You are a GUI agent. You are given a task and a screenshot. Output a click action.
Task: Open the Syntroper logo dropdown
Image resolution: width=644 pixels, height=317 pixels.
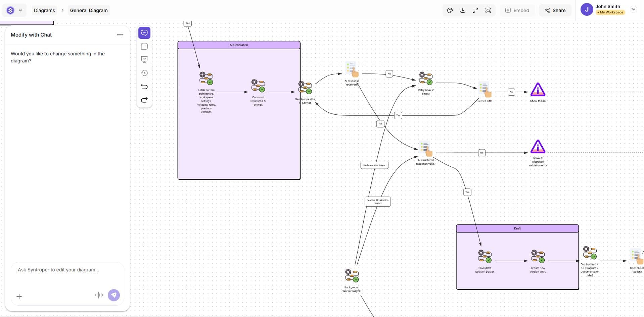[x=14, y=10]
